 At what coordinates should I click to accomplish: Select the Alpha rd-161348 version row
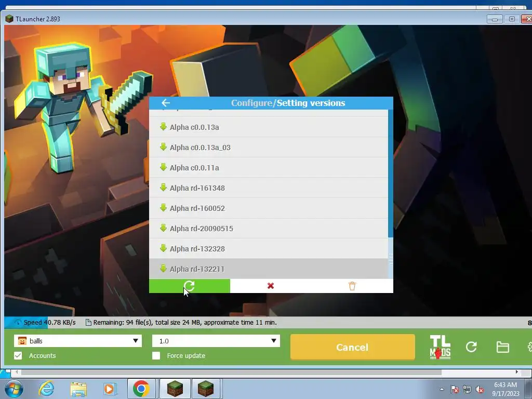point(269,188)
